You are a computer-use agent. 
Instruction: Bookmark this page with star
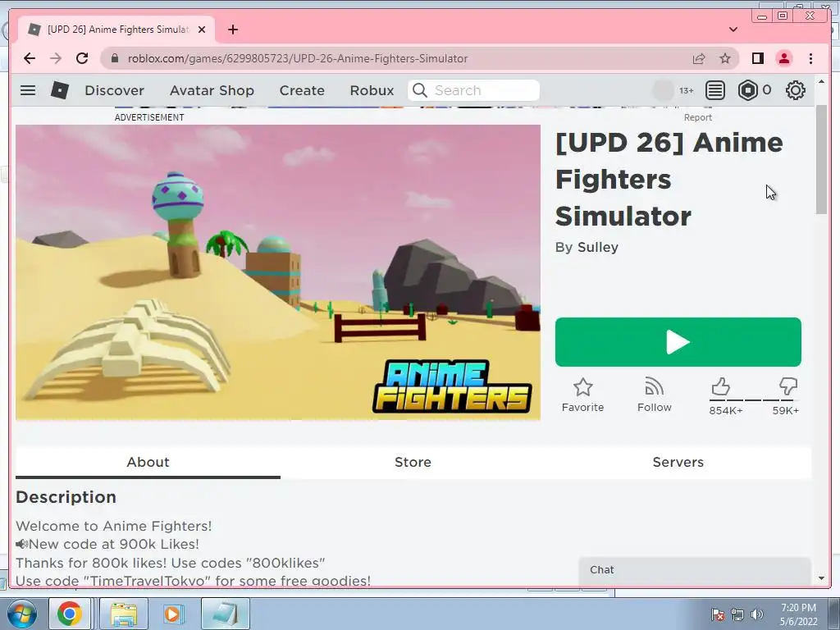pyautogui.click(x=725, y=58)
